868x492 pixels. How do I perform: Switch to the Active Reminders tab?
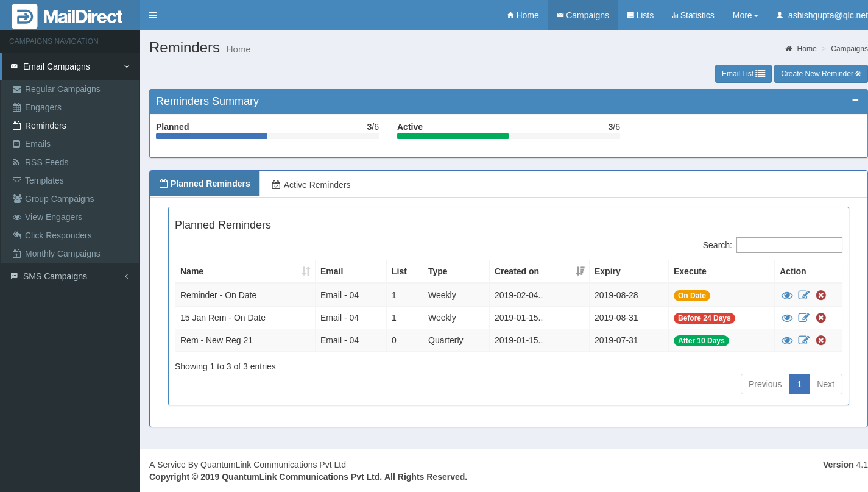[x=311, y=185]
